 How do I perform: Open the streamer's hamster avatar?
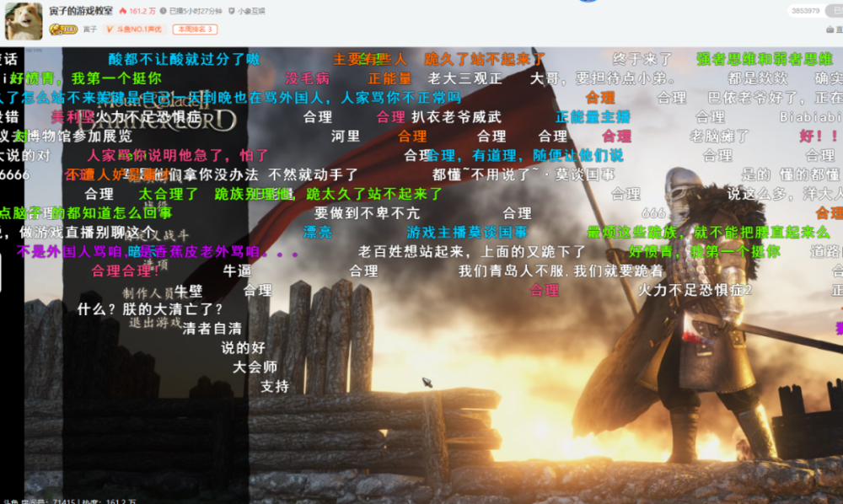click(x=24, y=21)
